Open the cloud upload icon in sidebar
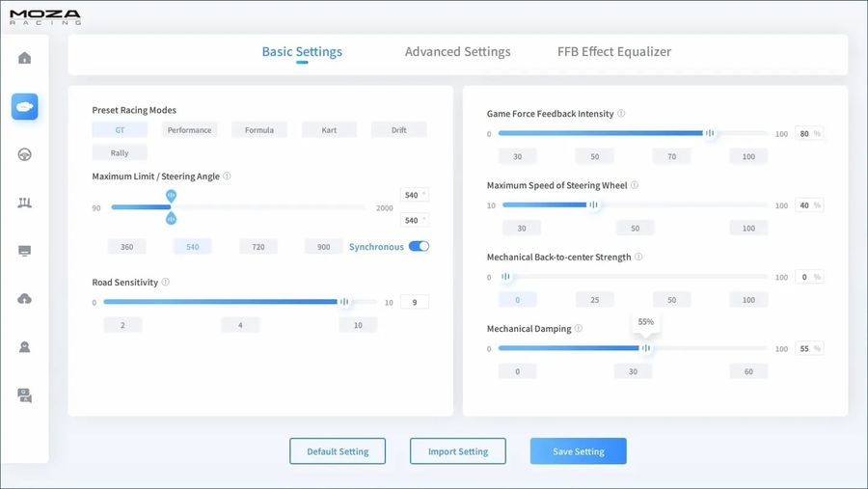Viewport: 868px width, 489px height. pos(24,299)
